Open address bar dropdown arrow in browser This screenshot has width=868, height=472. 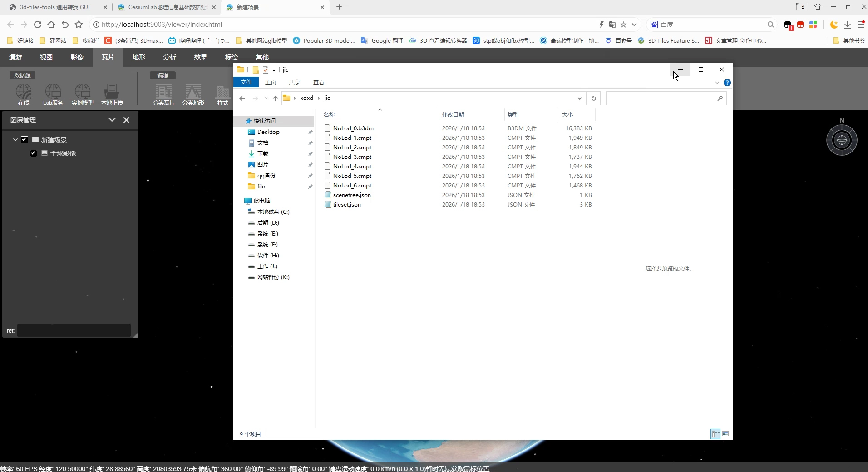click(x=634, y=25)
